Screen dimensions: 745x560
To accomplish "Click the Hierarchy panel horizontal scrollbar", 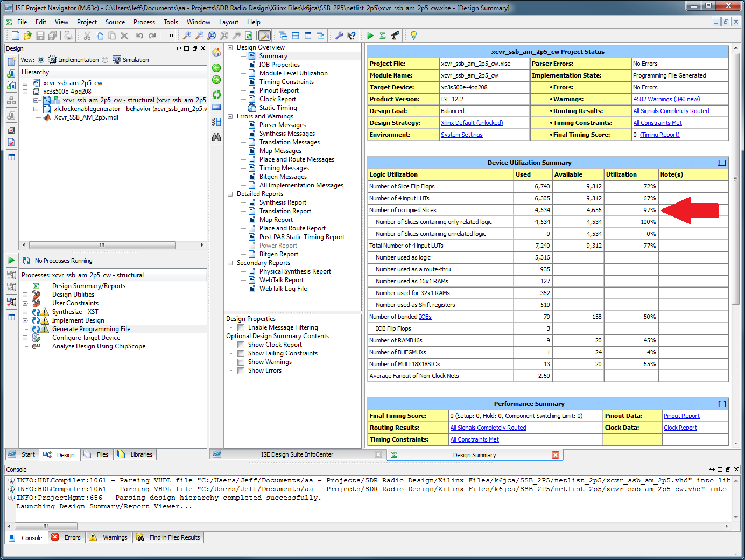I will [102, 245].
